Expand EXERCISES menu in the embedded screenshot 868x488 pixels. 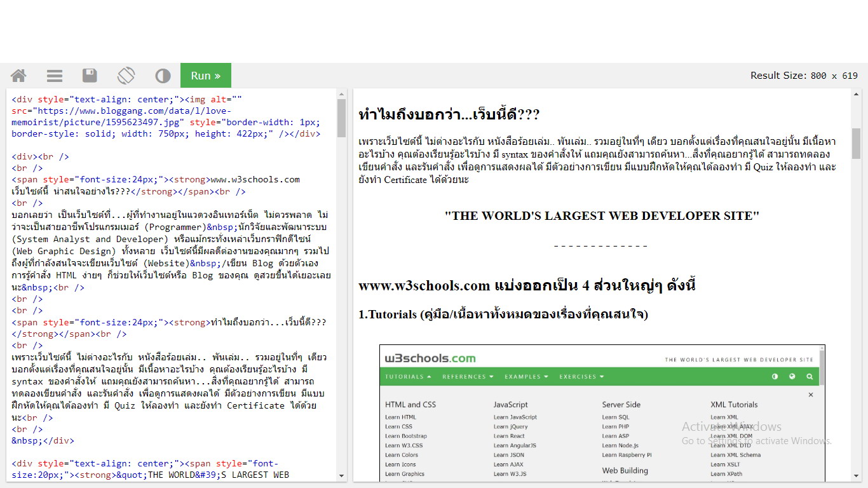(582, 377)
